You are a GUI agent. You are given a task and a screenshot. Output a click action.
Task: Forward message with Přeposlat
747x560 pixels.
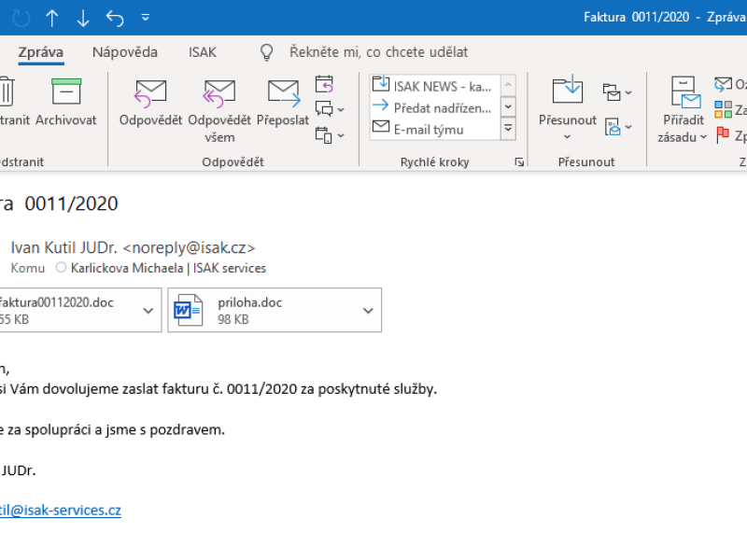[x=283, y=103]
